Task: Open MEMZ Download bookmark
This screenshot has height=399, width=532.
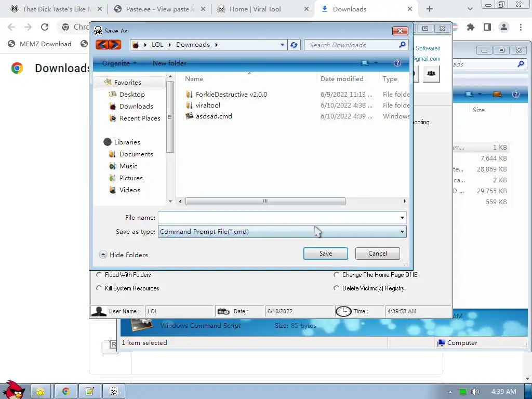Action: [39, 44]
